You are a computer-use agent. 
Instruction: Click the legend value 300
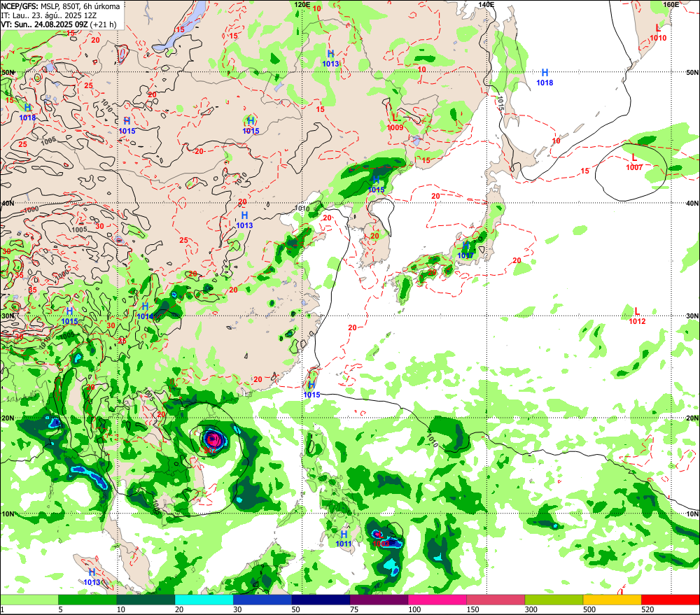531,609
